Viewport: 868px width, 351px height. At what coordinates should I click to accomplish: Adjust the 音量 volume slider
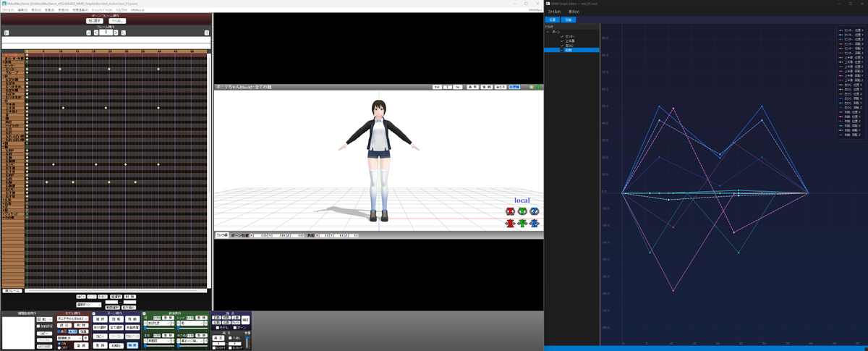coord(247,343)
